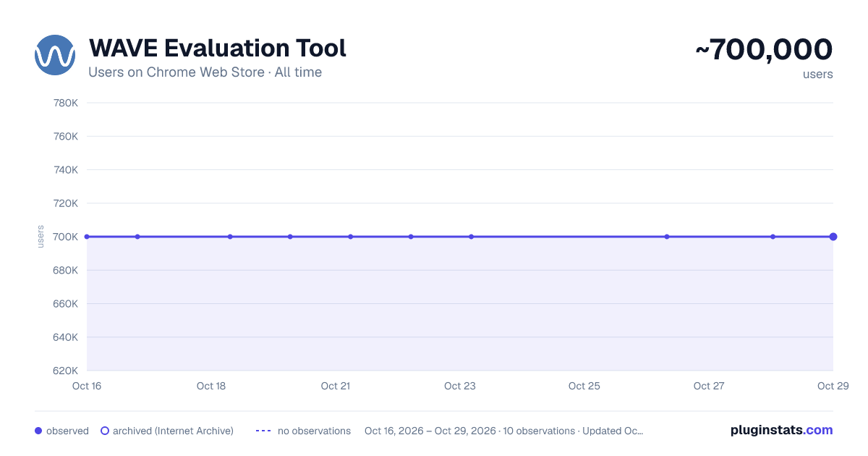The image size is (868, 456).
Task: Click the 'Oct 25' x-axis label
Action: tap(584, 386)
